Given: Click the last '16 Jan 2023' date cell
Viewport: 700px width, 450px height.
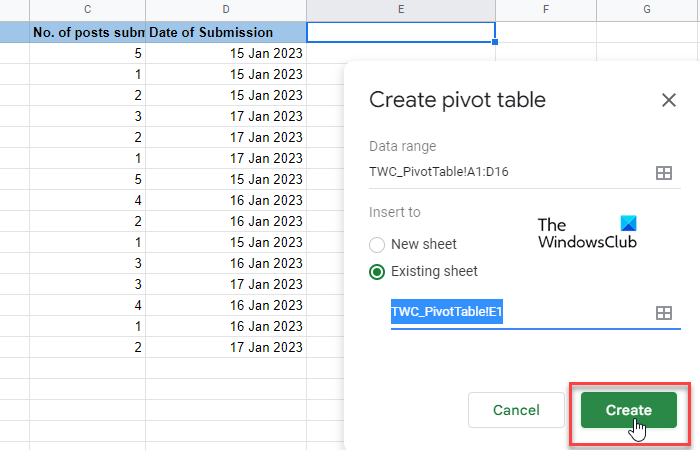Looking at the screenshot, I should pos(226,326).
